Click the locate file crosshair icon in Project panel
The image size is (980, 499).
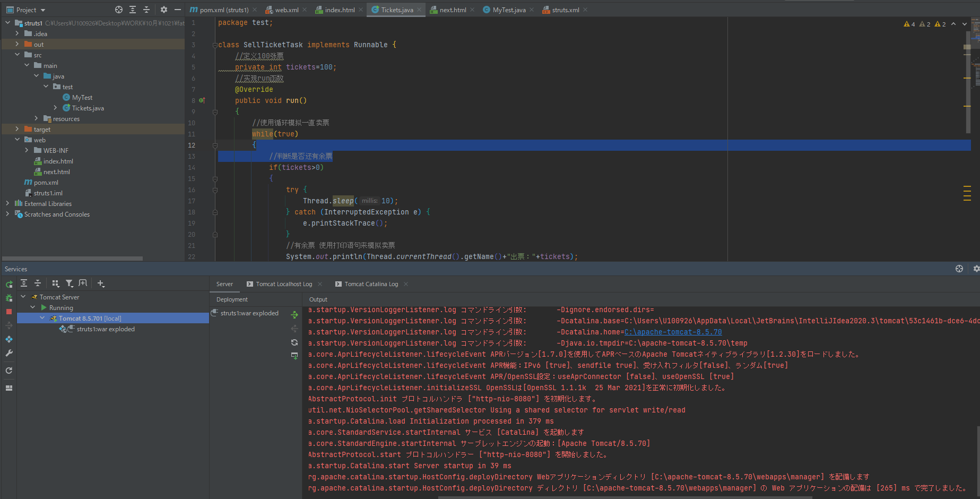[x=119, y=10]
